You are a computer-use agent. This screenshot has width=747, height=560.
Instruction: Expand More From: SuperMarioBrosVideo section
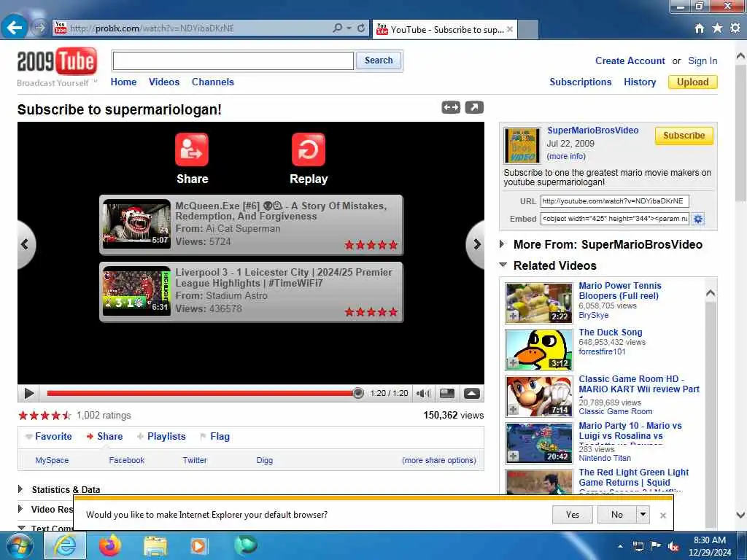tap(502, 244)
